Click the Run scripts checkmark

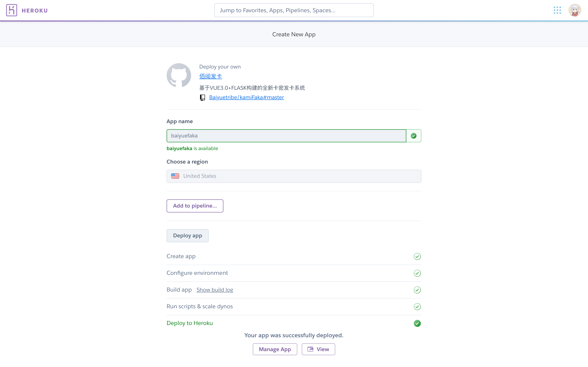pyautogui.click(x=417, y=307)
